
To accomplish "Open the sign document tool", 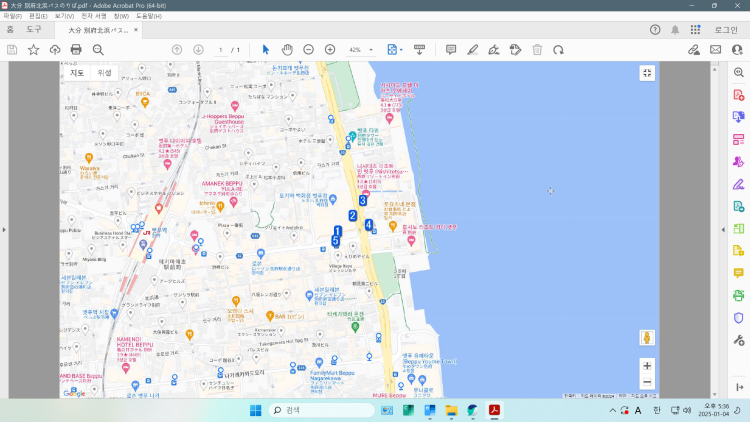I will point(494,50).
